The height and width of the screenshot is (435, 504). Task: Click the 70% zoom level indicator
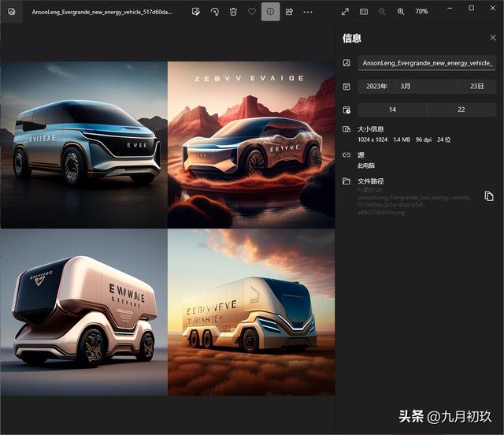coord(421,12)
